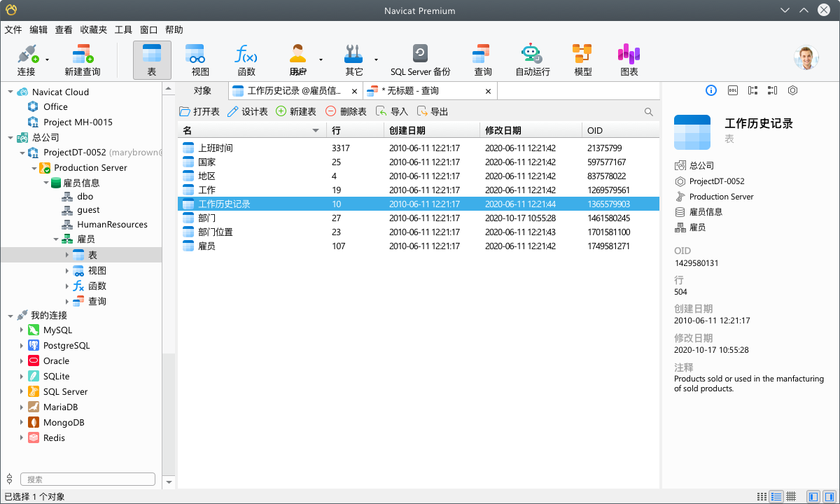This screenshot has width=840, height=504.
Task: Close the 工作历史记录 tab
Action: pyautogui.click(x=355, y=91)
